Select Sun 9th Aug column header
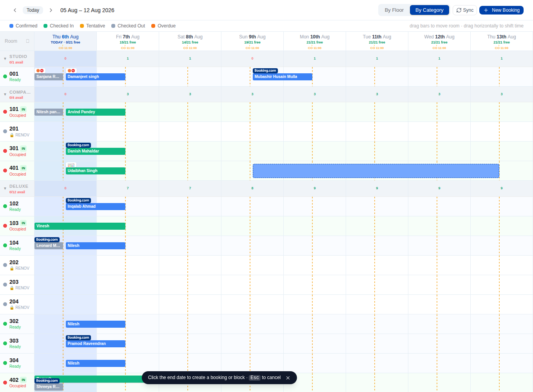533x392 pixels. (x=252, y=41)
